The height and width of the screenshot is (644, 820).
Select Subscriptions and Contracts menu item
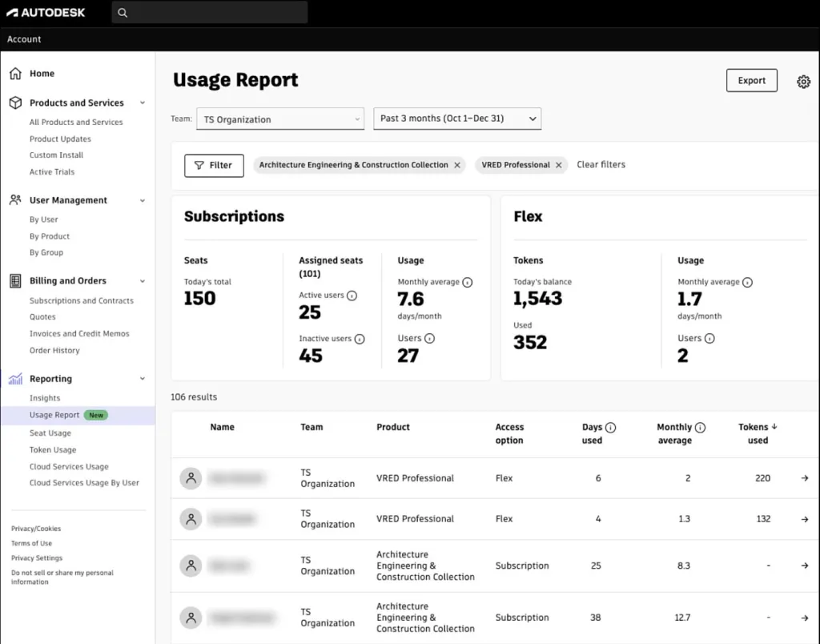82,301
